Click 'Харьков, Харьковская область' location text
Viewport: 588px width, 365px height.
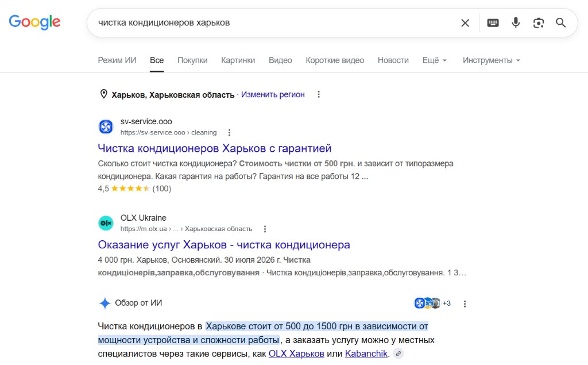pyautogui.click(x=173, y=95)
